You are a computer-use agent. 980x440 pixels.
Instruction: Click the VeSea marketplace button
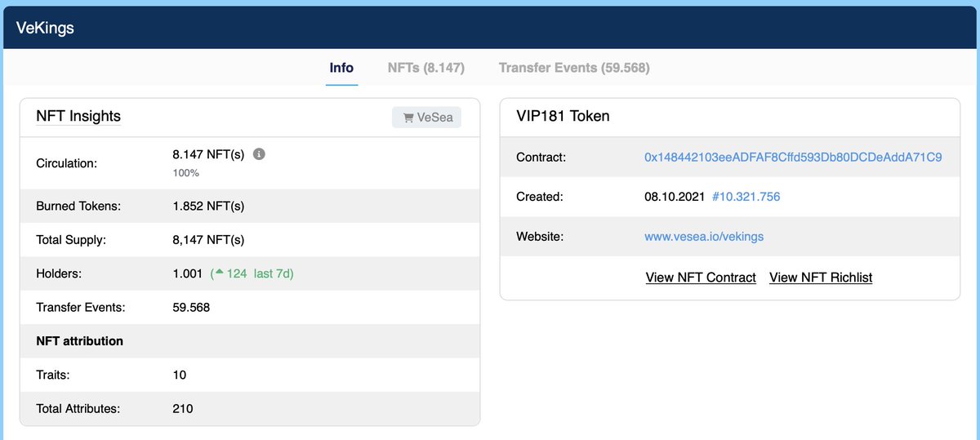click(x=426, y=118)
